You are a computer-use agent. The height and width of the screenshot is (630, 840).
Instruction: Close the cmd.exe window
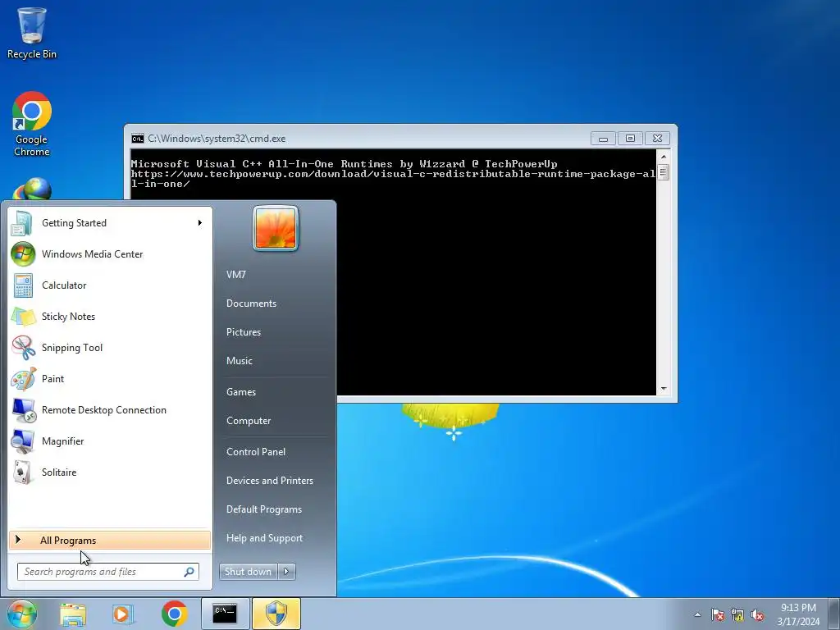pyautogui.click(x=657, y=139)
